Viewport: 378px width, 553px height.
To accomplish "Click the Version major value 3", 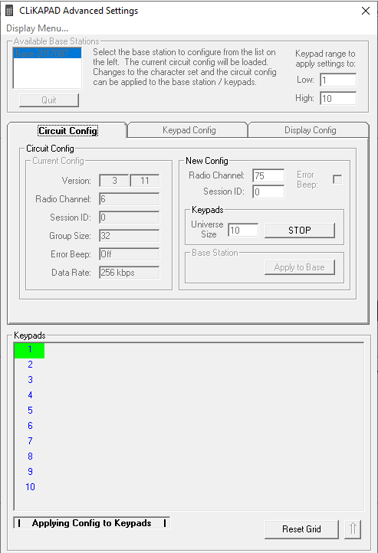I will click(114, 181).
